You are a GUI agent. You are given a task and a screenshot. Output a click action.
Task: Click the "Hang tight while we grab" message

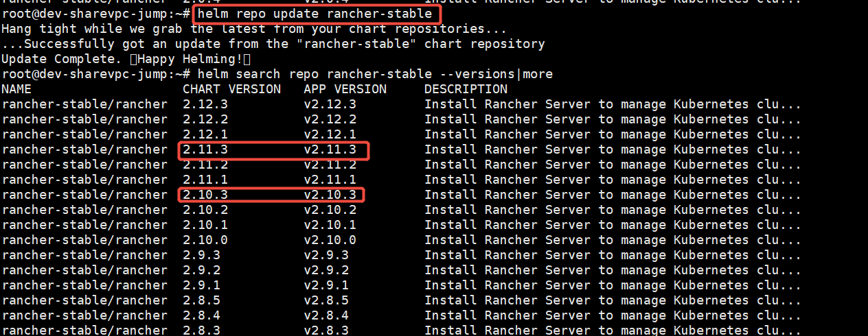pyautogui.click(x=253, y=29)
